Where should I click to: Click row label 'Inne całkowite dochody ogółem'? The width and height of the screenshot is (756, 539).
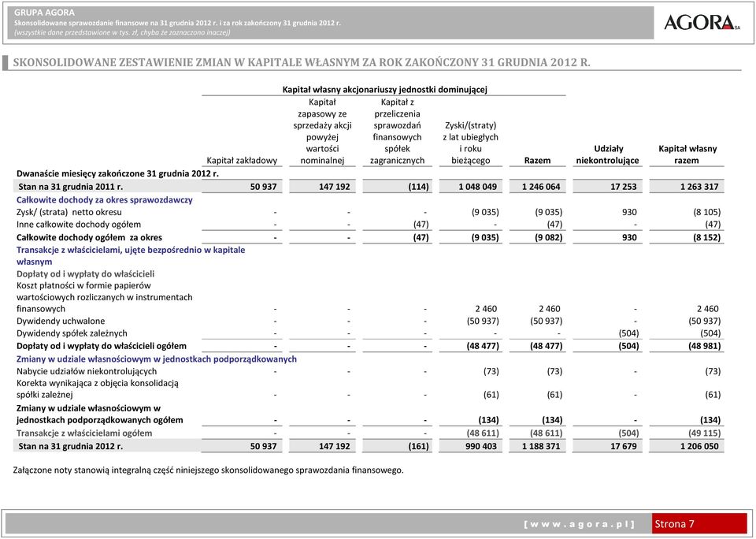coord(79,225)
